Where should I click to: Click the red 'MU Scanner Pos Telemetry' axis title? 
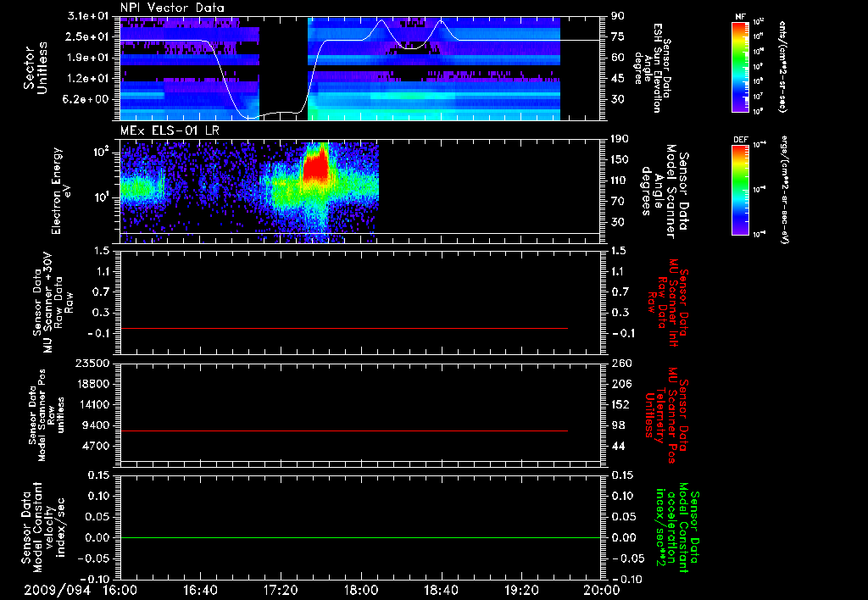666,416
